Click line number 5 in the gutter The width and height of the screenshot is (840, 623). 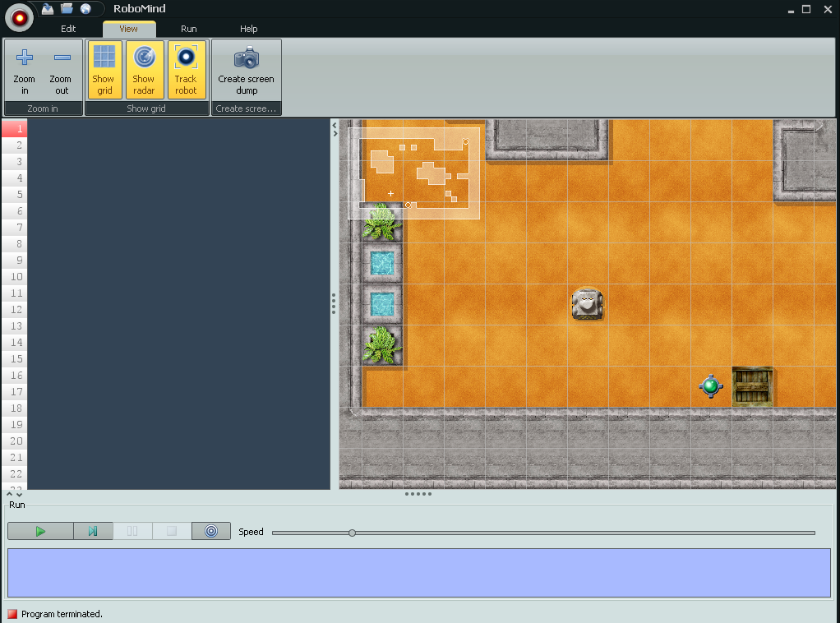point(15,195)
